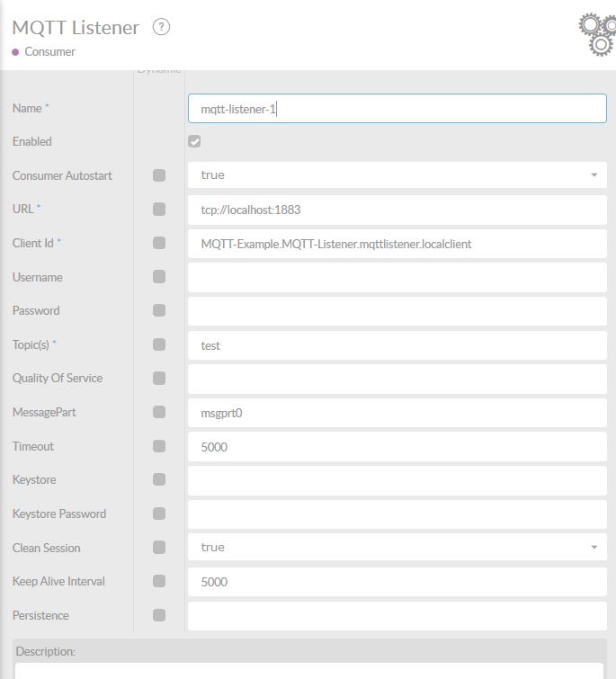Click the Client Id text field
The image size is (616, 679).
click(397, 244)
